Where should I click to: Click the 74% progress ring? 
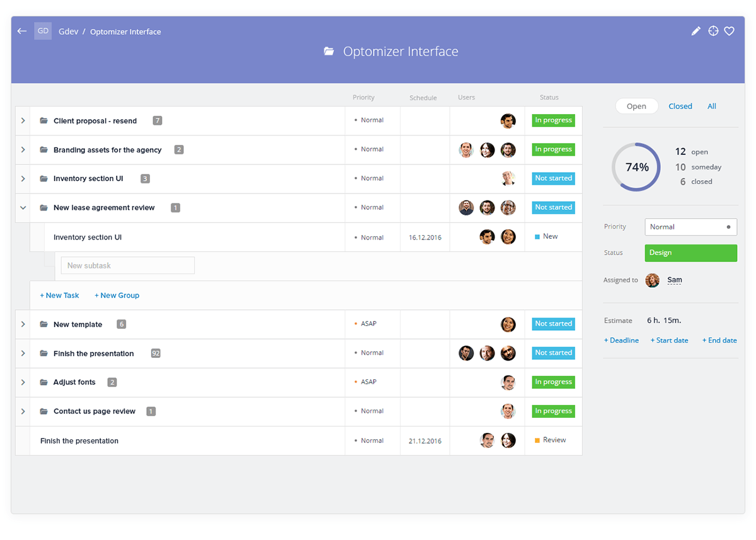coord(636,167)
